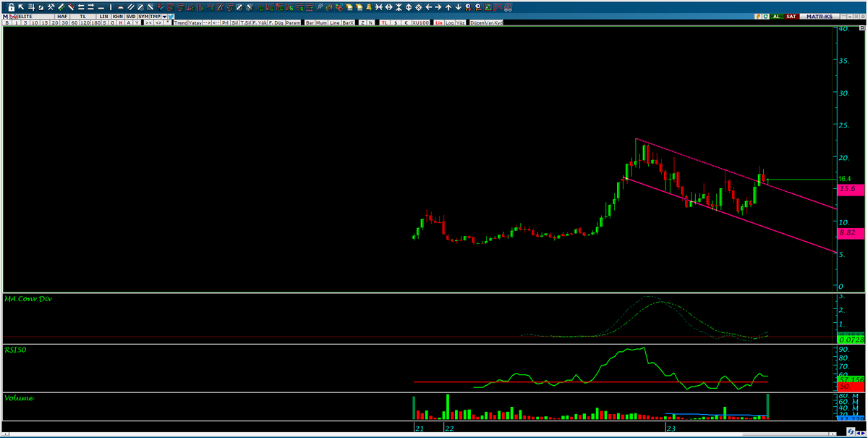The image size is (868, 438).
Task: Click the green AL buy button
Action: [x=776, y=16]
